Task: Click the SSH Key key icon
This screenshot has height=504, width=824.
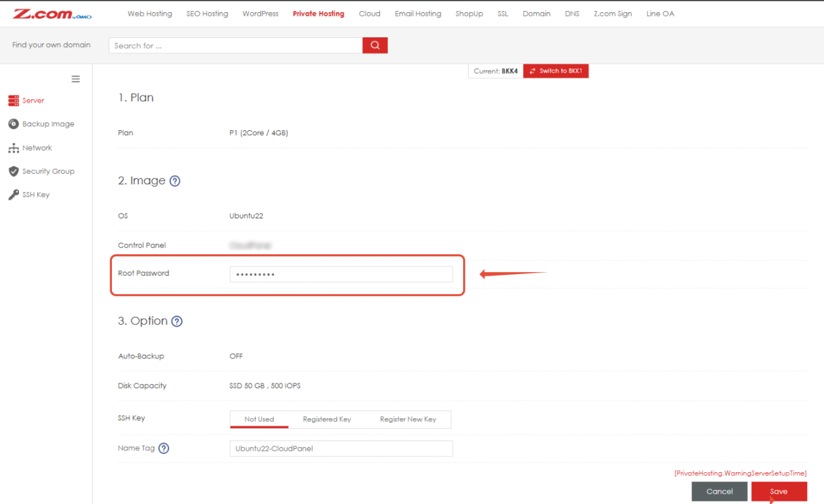Action: pyautogui.click(x=13, y=195)
